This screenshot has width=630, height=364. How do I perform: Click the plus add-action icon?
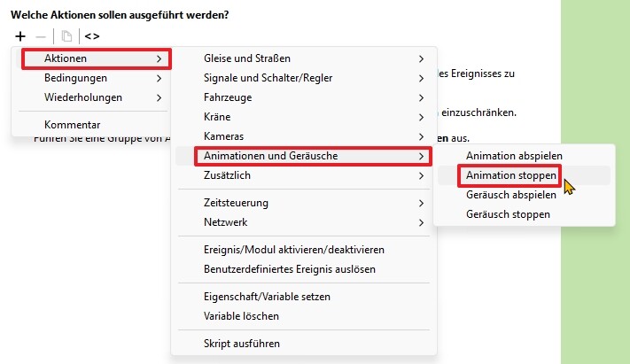[x=20, y=36]
